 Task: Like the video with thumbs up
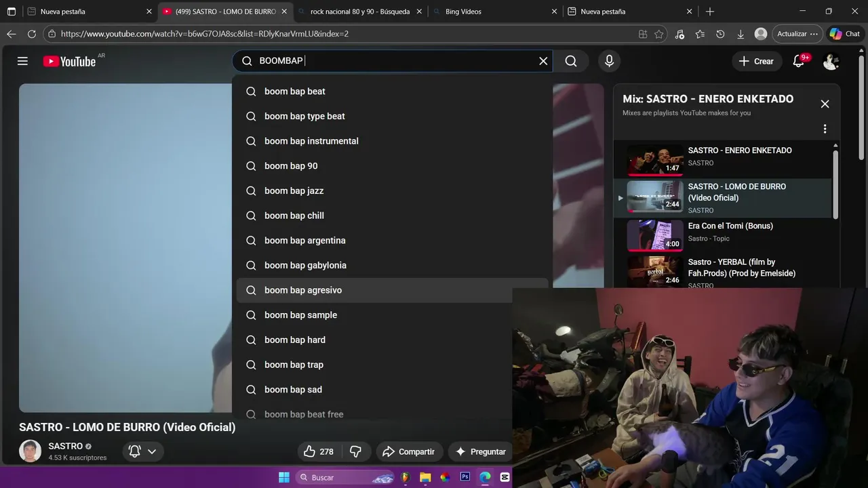pyautogui.click(x=319, y=451)
